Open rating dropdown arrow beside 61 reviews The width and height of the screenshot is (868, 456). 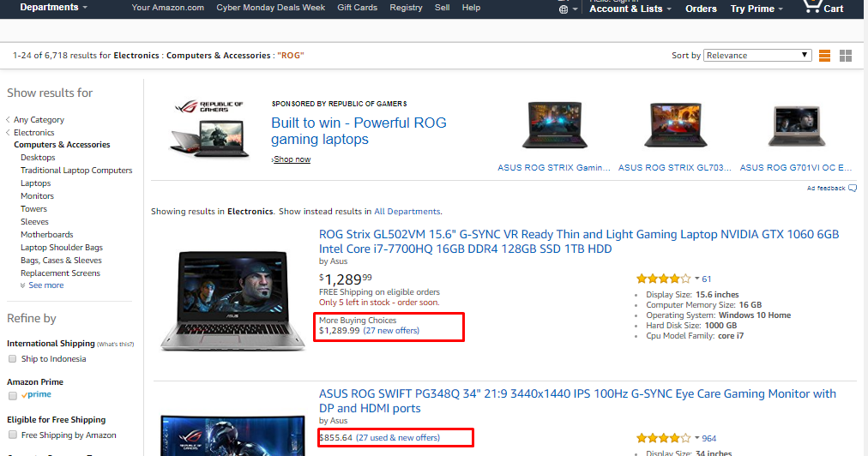[x=697, y=279]
